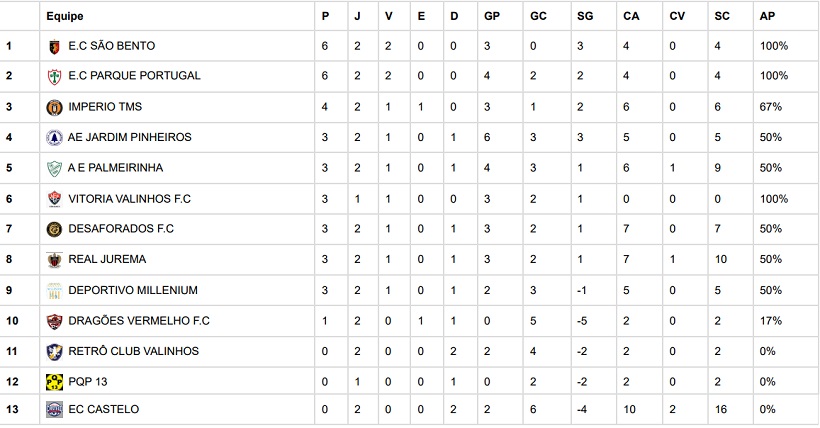Click the Imperio TMS team logo
This screenshot has height=428, width=820.
(x=54, y=107)
